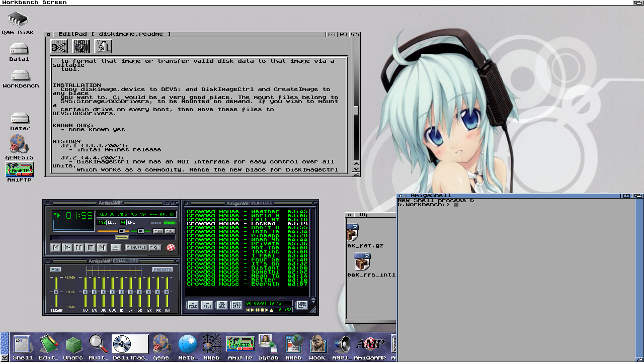This screenshot has height=362, width=644.
Task: Click EditPad vertical scrollbar thumb
Action: click(356, 110)
